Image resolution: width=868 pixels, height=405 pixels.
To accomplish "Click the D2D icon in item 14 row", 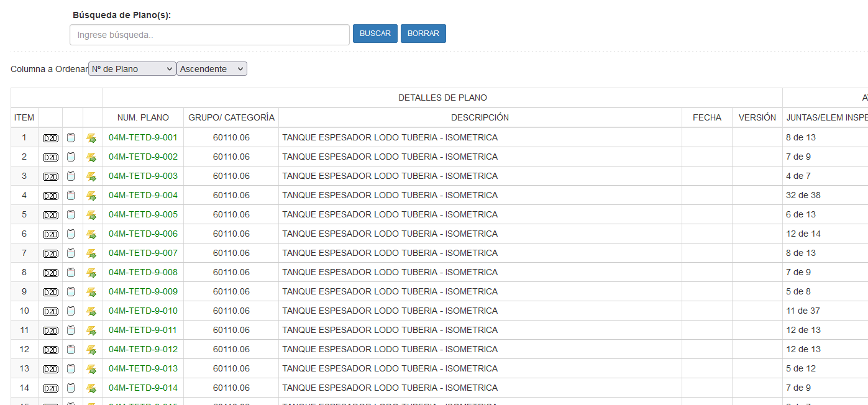I will pos(50,388).
